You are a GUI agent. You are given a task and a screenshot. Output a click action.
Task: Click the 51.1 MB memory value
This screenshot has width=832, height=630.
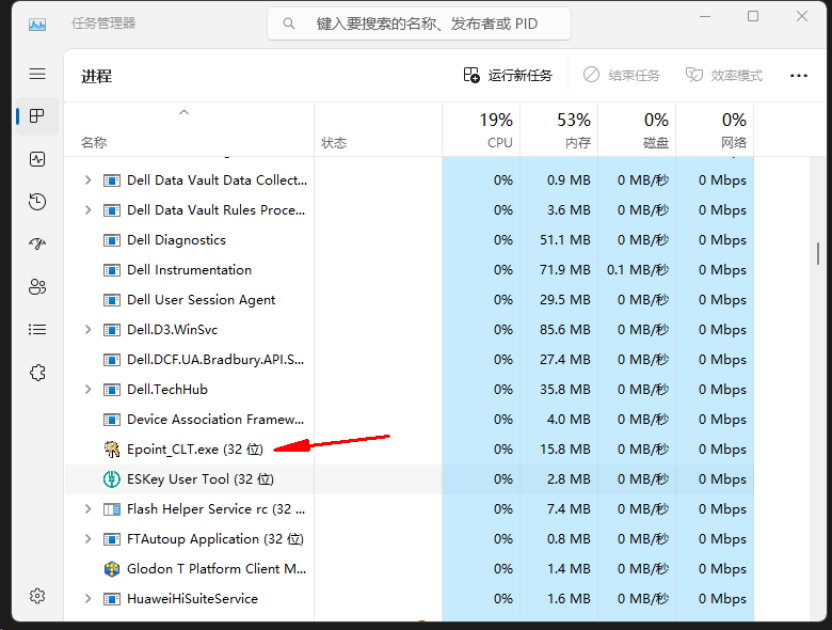pyautogui.click(x=565, y=240)
